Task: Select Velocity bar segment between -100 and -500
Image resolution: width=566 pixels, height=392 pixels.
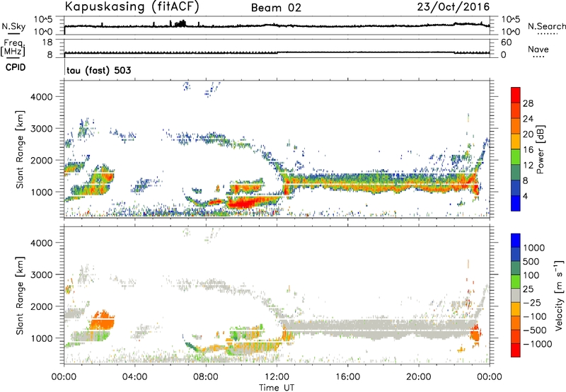Action: pyautogui.click(x=516, y=323)
